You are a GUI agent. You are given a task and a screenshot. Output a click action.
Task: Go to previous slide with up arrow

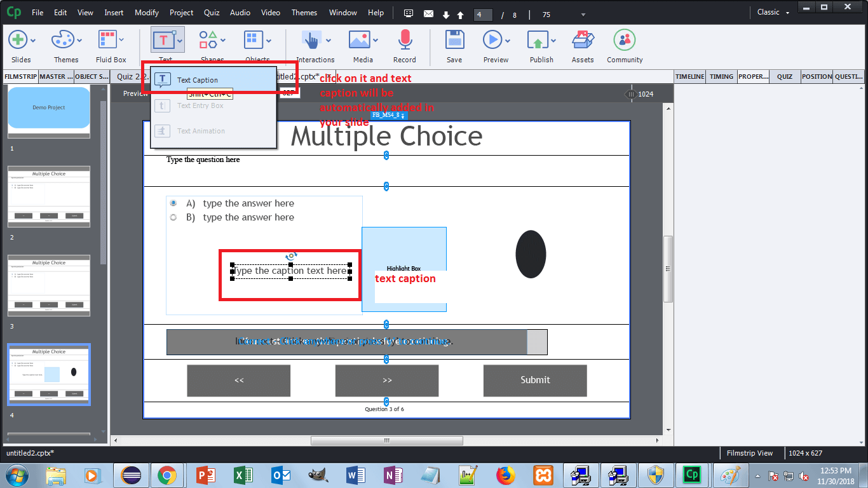pyautogui.click(x=460, y=15)
